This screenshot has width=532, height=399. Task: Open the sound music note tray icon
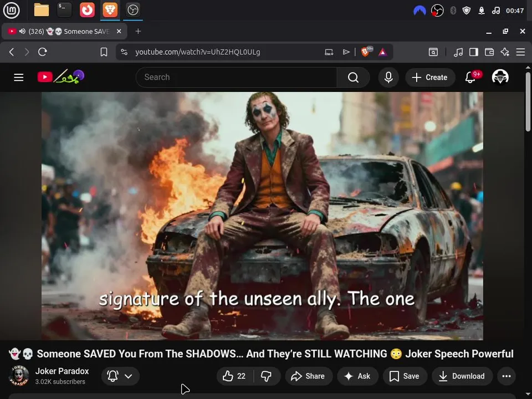coord(495,11)
